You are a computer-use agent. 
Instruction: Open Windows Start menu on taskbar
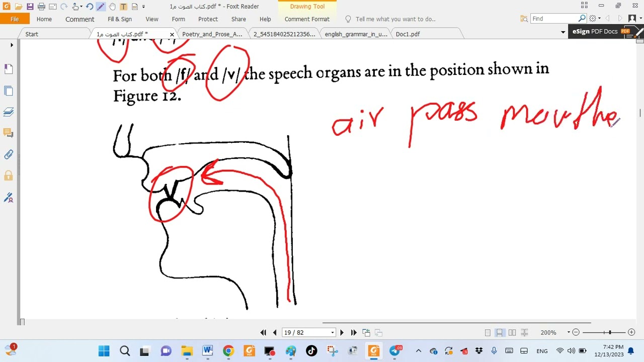coord(104,351)
